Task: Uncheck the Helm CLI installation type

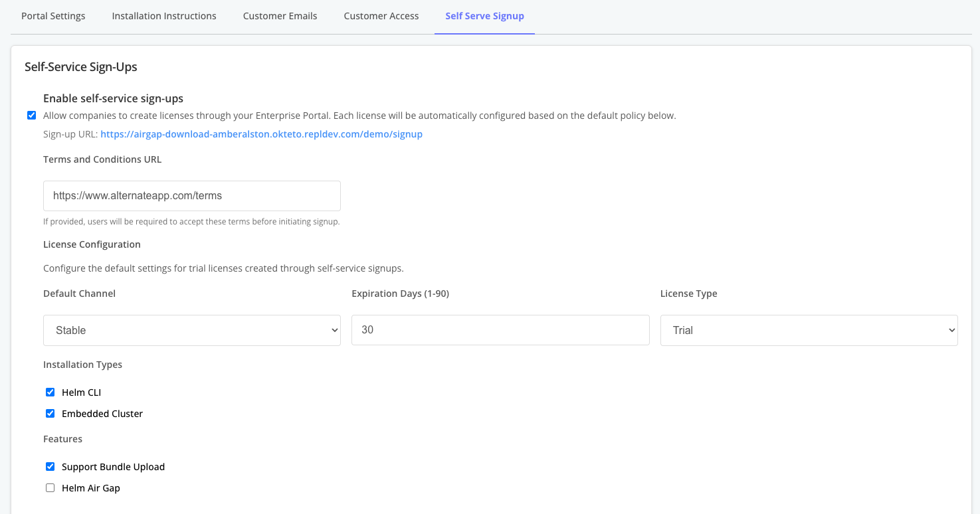Action: (x=50, y=392)
